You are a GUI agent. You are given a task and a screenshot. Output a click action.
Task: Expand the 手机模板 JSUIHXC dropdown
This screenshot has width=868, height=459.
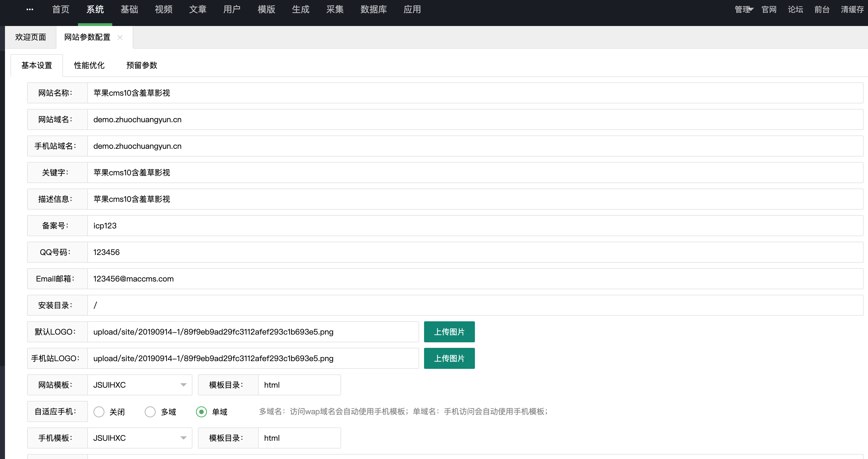[x=140, y=438]
